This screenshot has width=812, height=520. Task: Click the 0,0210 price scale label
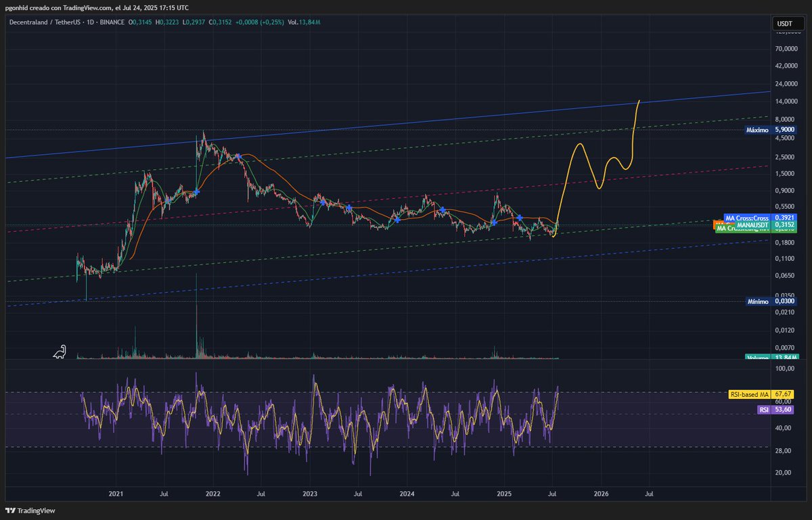pyautogui.click(x=784, y=311)
